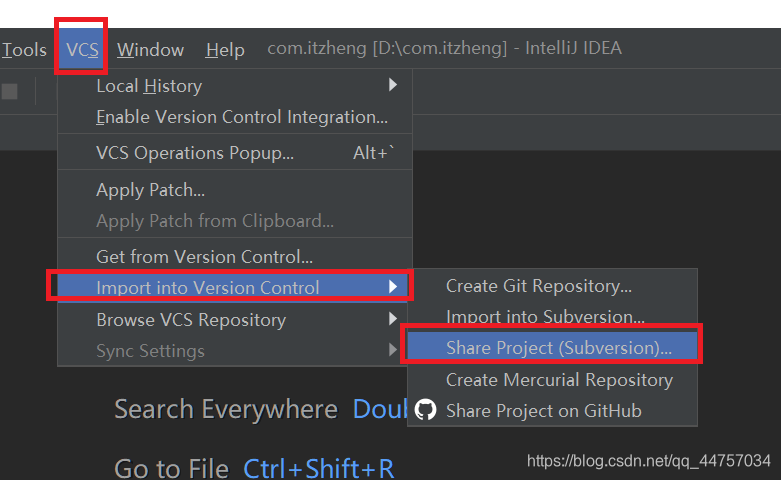Screen dimensions: 781x480
Task: Expand the Local History submenu arrow
Action: tap(393, 86)
